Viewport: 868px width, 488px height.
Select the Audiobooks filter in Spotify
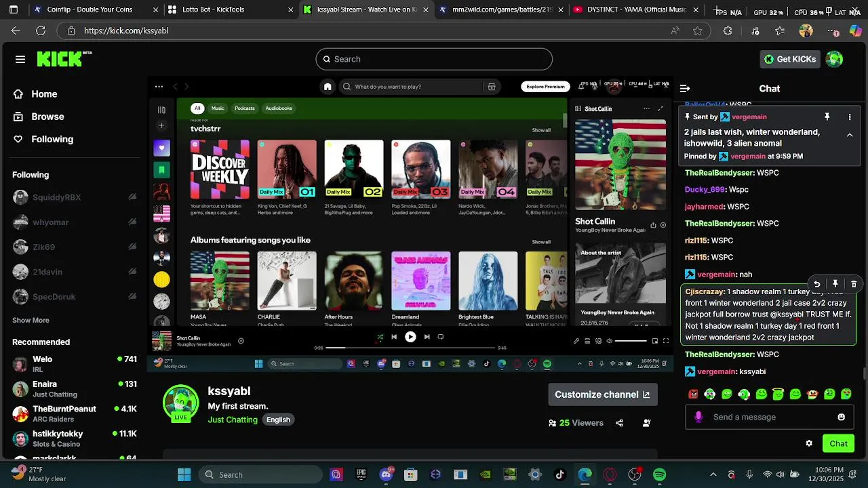279,108
